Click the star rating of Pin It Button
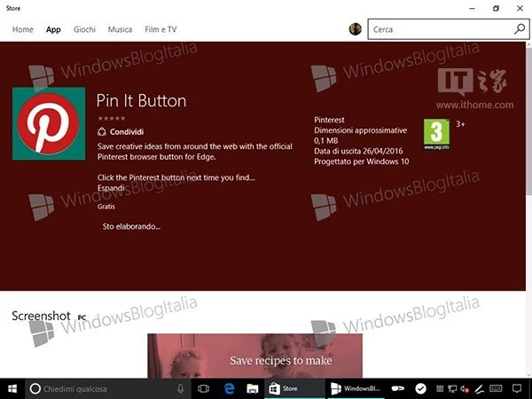Viewport: 532px width, 399px height. tap(112, 119)
